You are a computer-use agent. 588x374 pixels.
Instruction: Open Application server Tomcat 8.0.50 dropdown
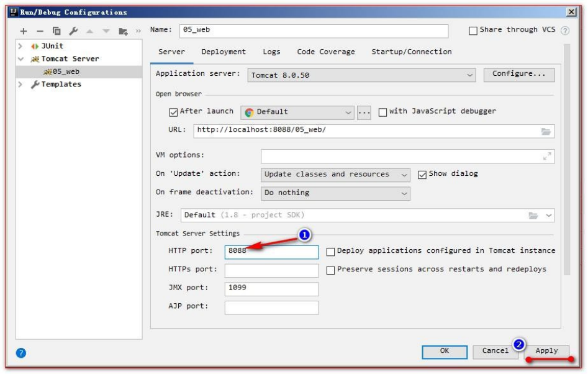tap(361, 75)
